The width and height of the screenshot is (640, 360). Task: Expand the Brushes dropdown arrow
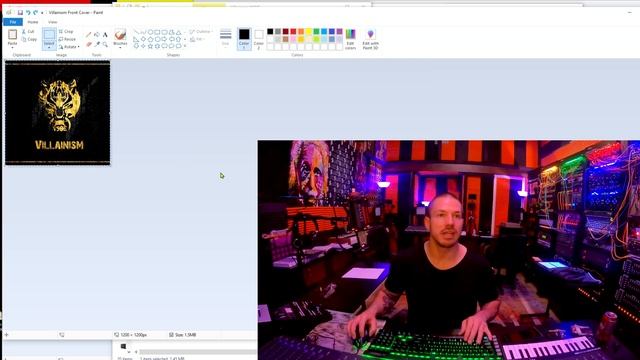(x=120, y=47)
